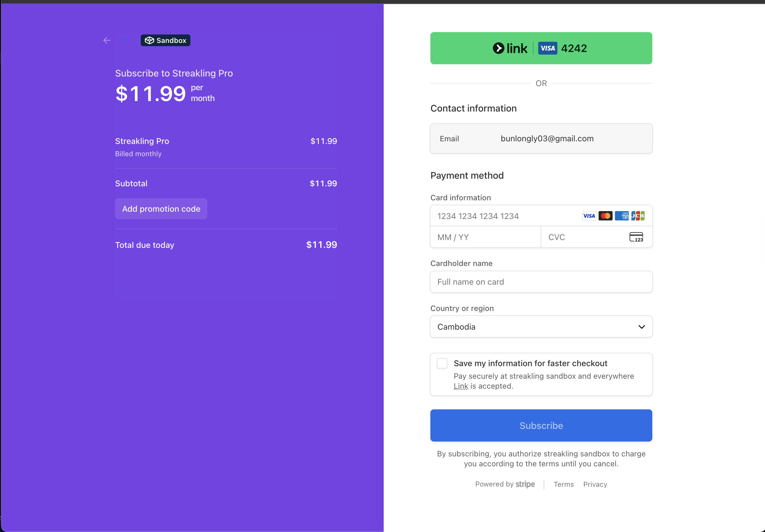Click the Visa card brand icon
The width and height of the screenshot is (765, 532).
pos(589,216)
